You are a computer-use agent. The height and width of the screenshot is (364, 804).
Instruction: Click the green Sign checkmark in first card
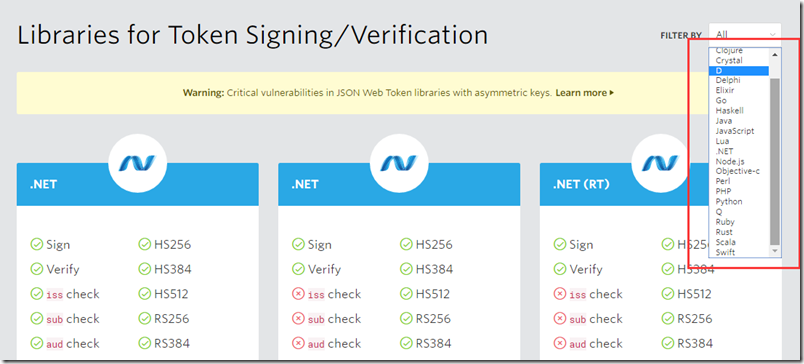[36, 245]
